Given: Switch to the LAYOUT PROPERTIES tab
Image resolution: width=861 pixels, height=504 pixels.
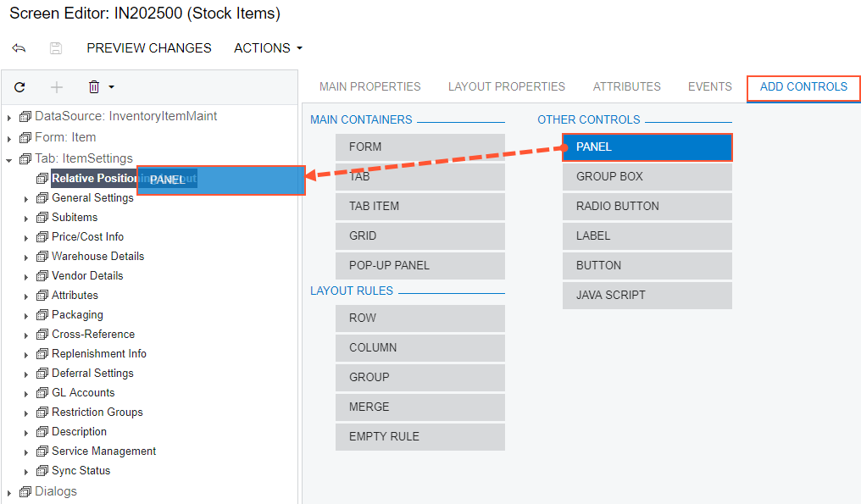Looking at the screenshot, I should coord(506,86).
